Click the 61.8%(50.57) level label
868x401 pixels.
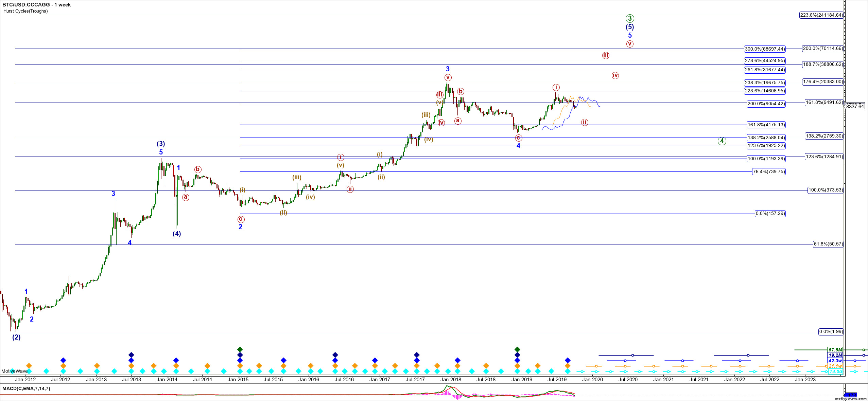point(828,244)
